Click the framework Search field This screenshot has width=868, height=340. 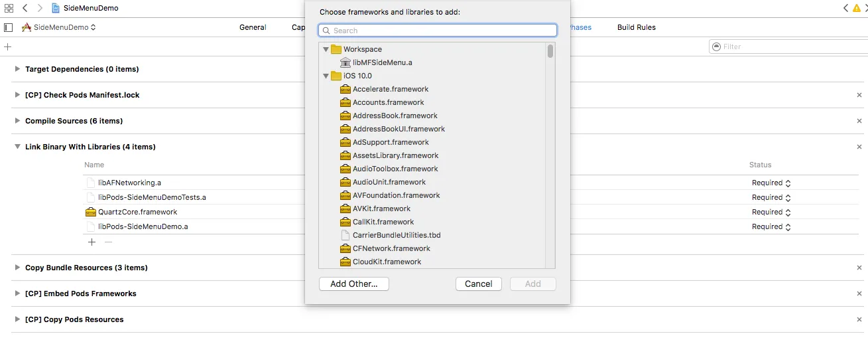(x=438, y=31)
